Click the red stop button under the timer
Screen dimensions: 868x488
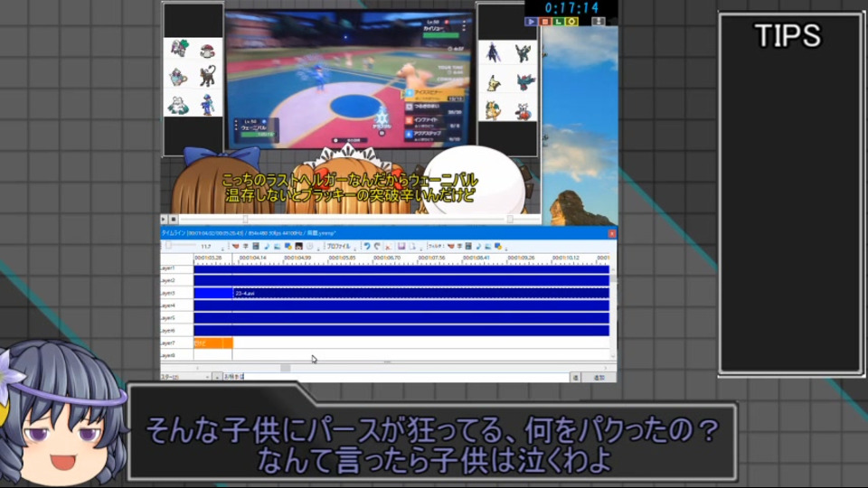544,22
